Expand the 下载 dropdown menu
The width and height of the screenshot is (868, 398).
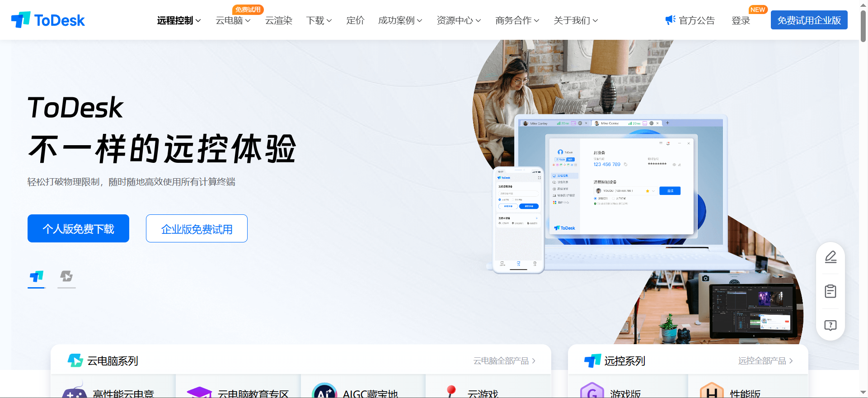319,20
